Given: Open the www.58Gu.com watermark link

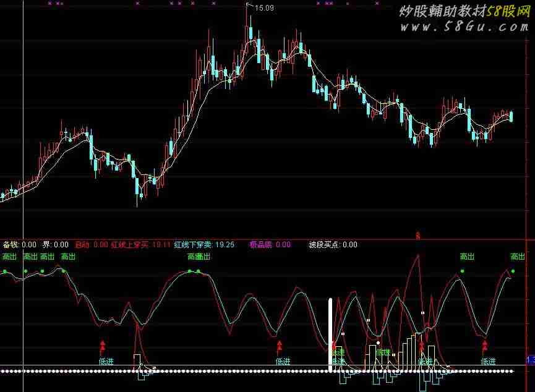Looking at the screenshot, I should 463,28.
